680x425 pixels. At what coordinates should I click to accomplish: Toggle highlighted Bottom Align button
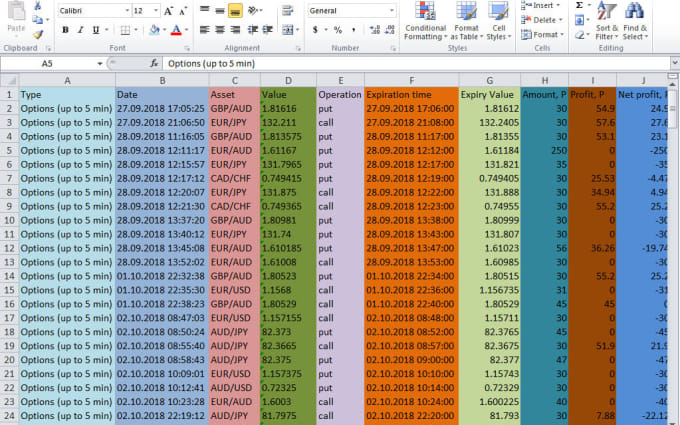235,10
